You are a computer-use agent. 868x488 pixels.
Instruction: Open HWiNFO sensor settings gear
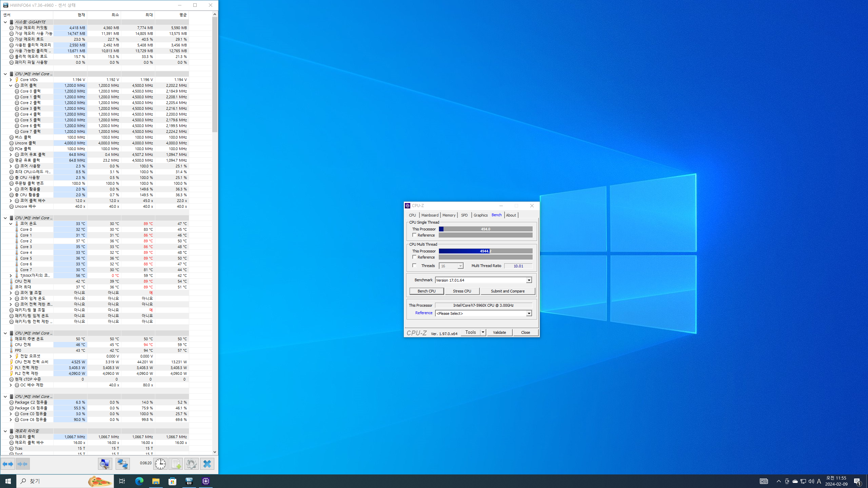pyautogui.click(x=191, y=464)
